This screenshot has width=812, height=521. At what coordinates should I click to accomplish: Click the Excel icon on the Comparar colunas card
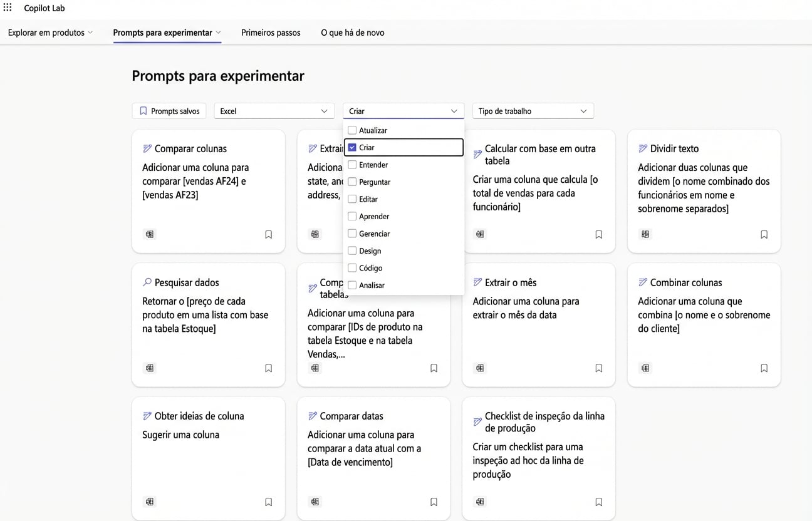(x=150, y=234)
